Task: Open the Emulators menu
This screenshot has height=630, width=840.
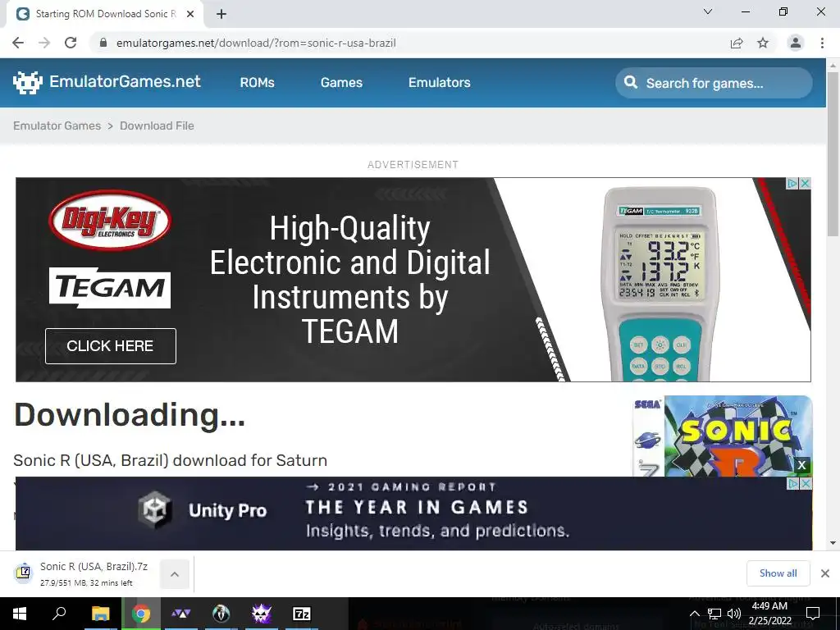Action: click(x=440, y=83)
